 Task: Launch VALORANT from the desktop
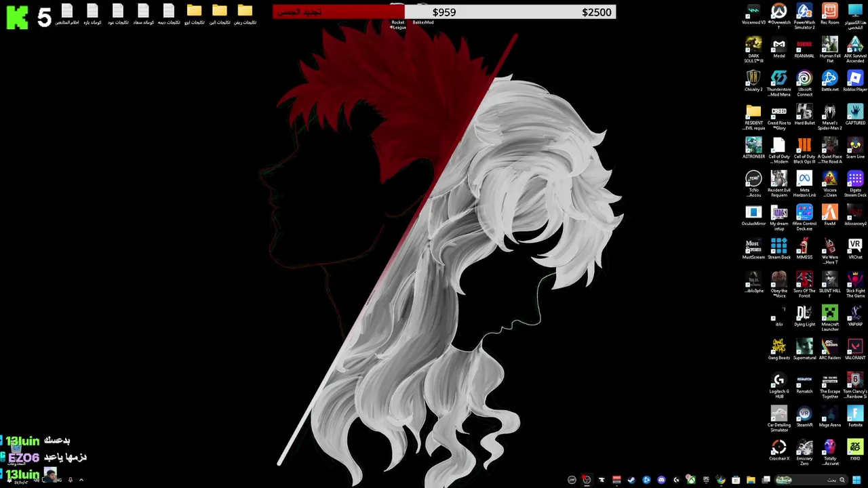[855, 350]
